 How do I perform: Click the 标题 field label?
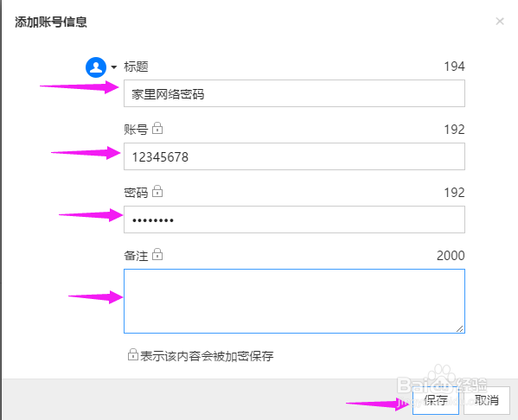coord(136,67)
